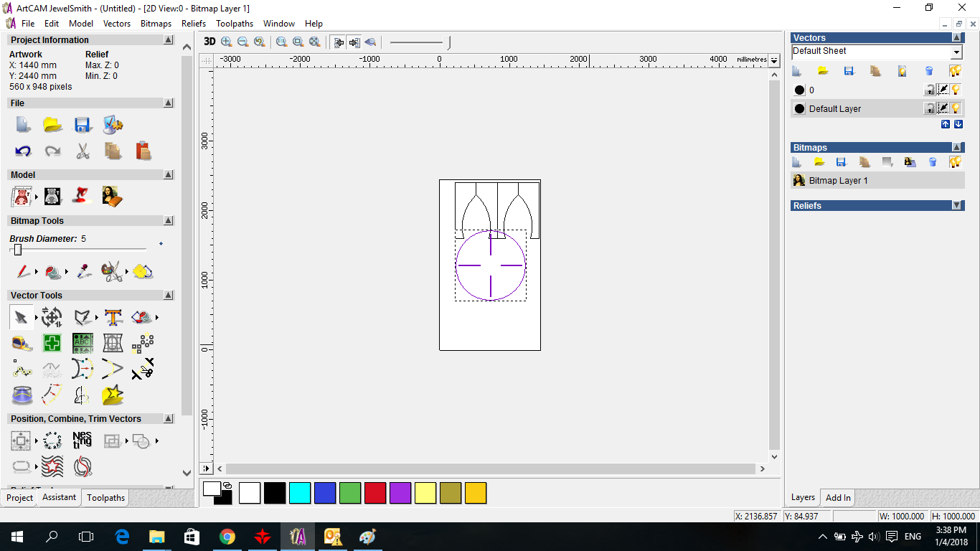This screenshot has width=980, height=551.
Task: Toggle all bitmap layers visibility bulb
Action: pos(955,162)
